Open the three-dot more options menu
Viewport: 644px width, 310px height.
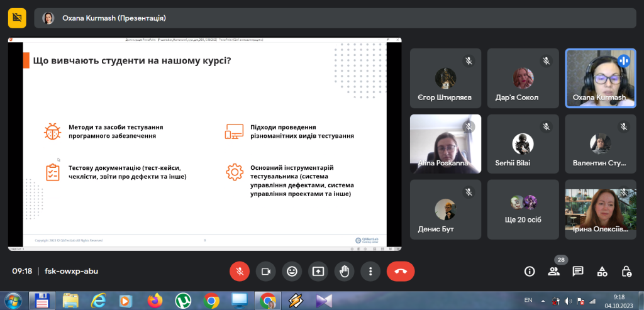(x=371, y=271)
